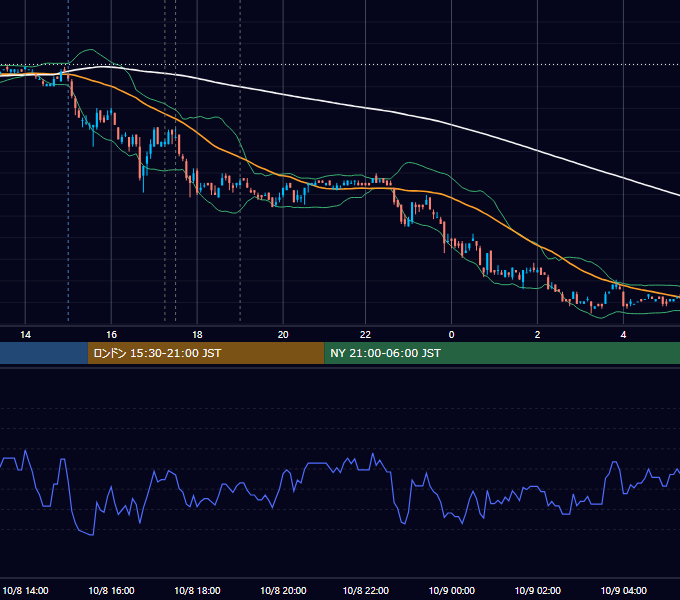Click the 10/8 18:00 label on oscillator axis
680x600 pixels.
tap(197, 590)
